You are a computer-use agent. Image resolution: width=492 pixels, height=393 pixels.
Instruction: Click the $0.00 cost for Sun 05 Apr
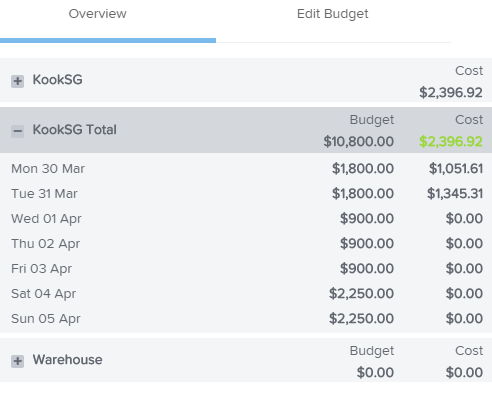[464, 319]
